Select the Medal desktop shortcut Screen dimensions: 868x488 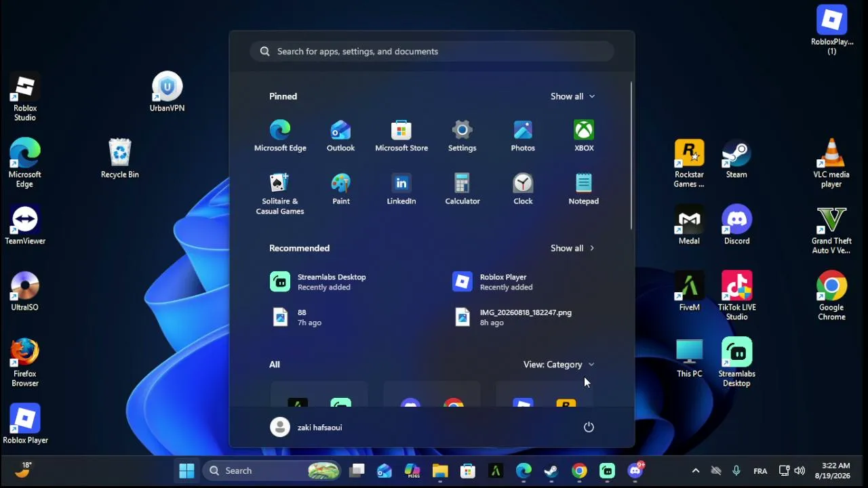pos(689,225)
